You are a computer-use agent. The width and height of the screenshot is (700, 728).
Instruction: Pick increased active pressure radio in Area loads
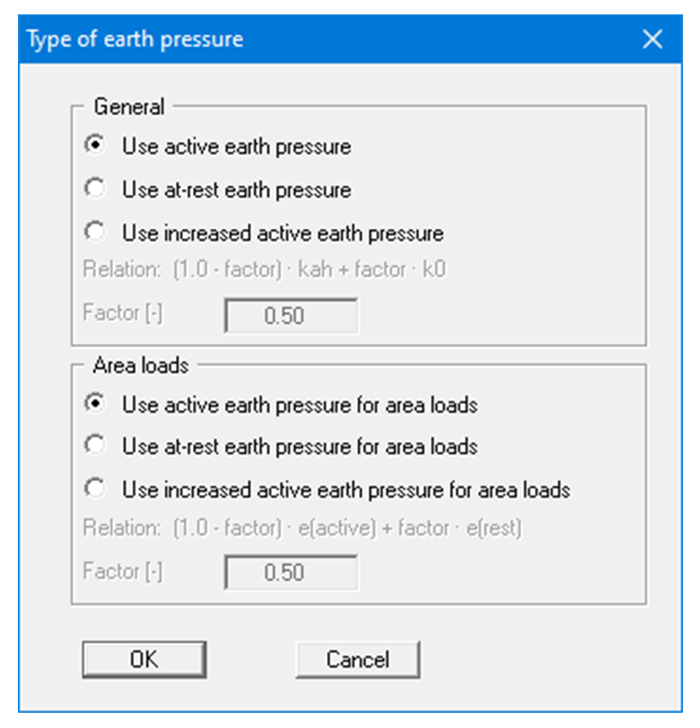(93, 490)
